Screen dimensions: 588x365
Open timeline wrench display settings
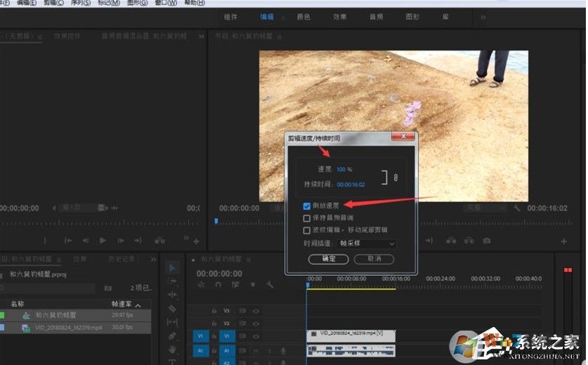click(270, 285)
